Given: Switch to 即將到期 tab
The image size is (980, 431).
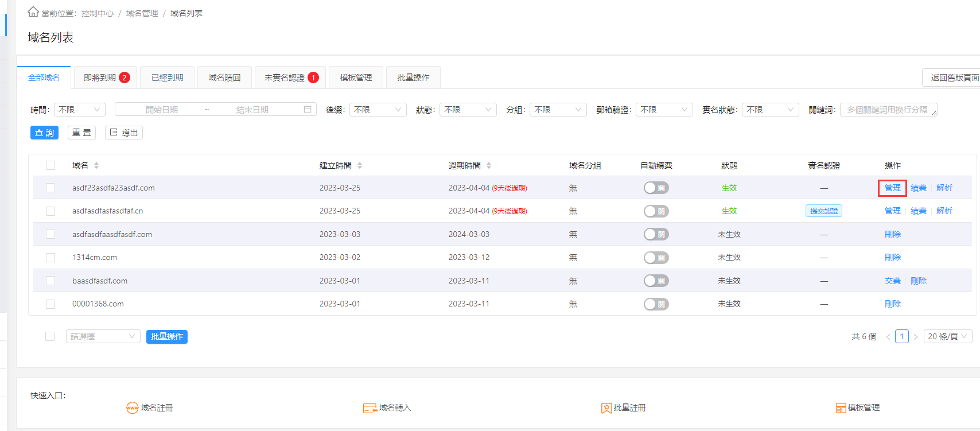Looking at the screenshot, I should click(x=106, y=77).
